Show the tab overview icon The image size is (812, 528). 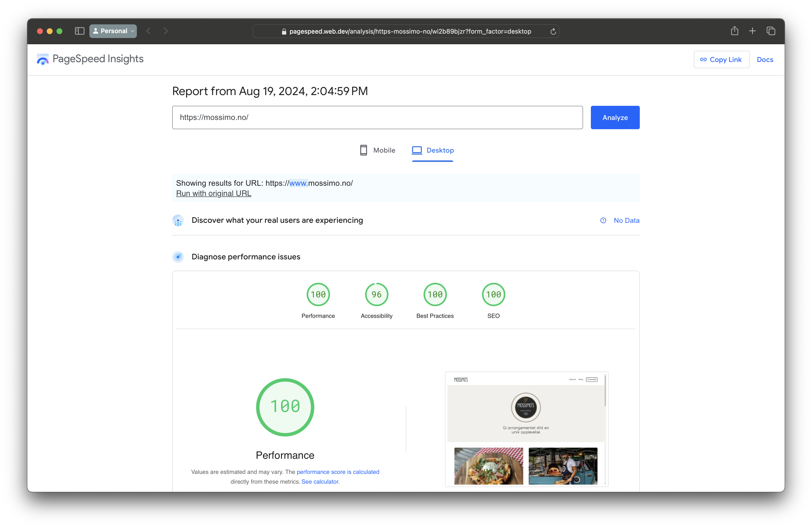[x=771, y=31]
